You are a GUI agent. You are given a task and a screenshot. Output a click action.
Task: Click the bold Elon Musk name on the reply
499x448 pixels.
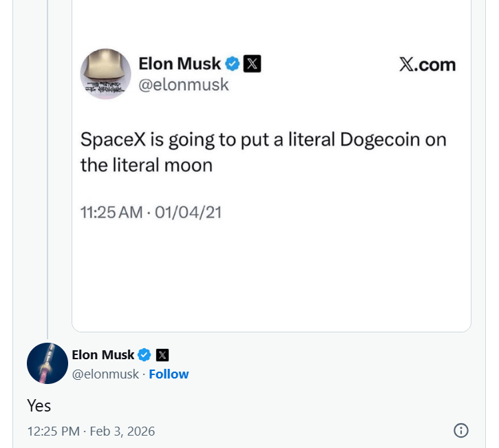(103, 355)
